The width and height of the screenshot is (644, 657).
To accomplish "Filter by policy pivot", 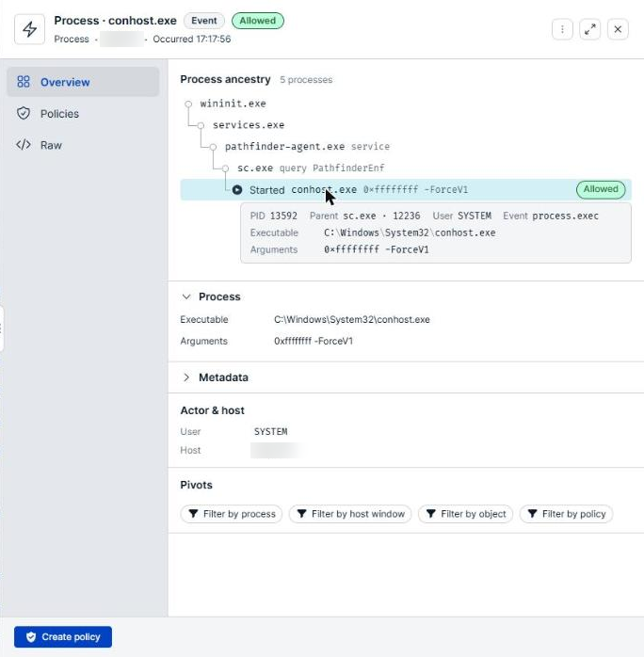I will point(566,514).
